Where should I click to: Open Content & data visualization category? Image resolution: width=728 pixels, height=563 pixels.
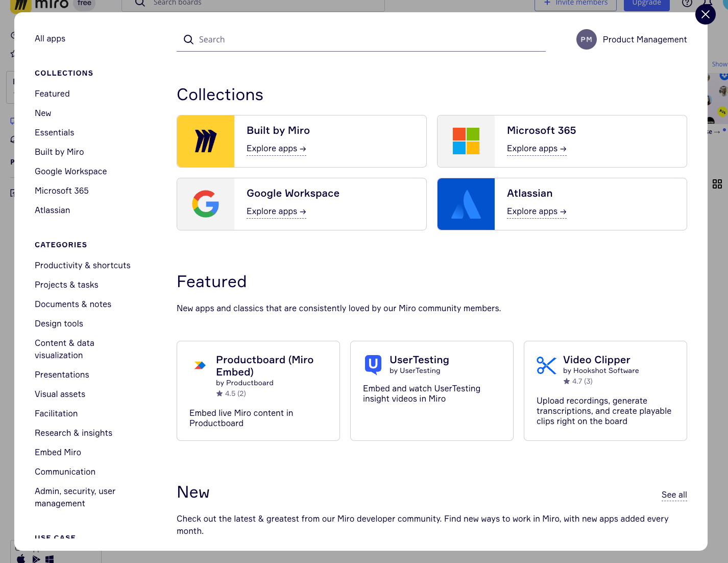(64, 349)
